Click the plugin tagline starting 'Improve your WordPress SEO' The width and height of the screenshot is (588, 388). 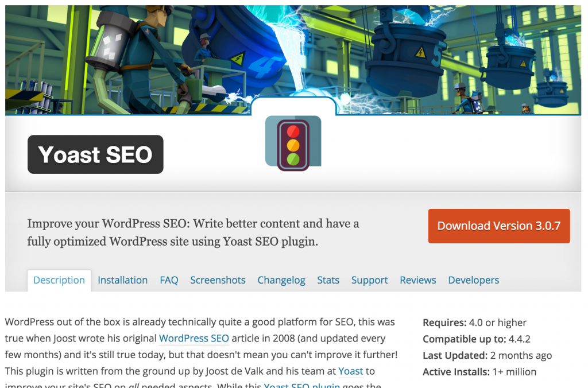[x=193, y=232]
